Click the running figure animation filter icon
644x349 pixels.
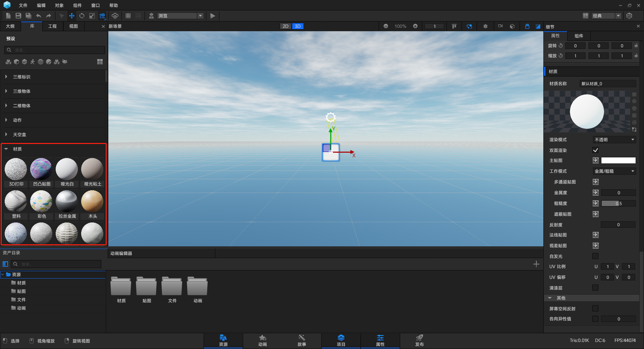click(x=33, y=62)
